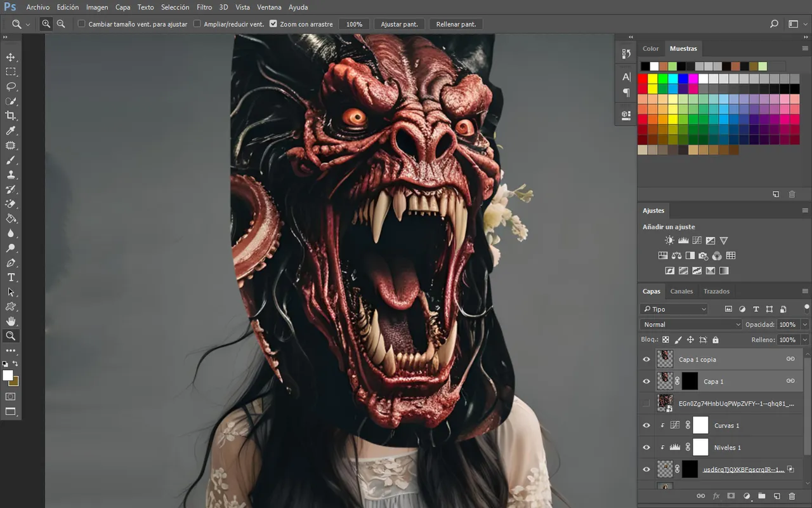Click the Zoom In magnifier option
This screenshot has height=508, width=812.
pyautogui.click(x=46, y=24)
